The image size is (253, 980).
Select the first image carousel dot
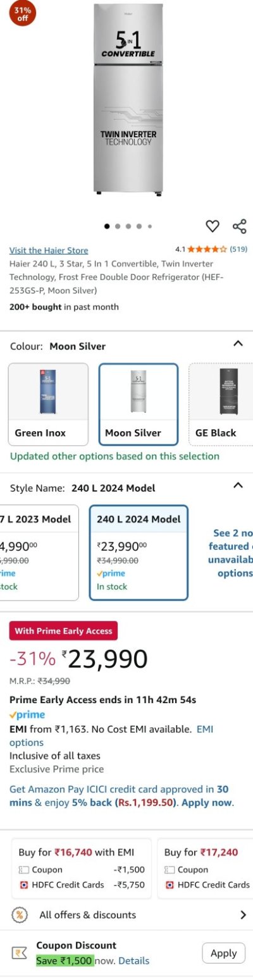[107, 226]
